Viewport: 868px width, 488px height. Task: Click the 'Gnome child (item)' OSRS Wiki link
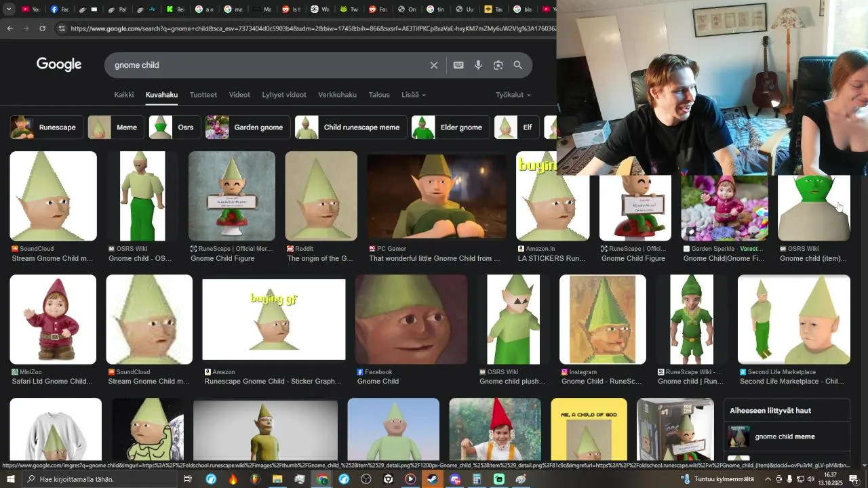click(x=812, y=258)
